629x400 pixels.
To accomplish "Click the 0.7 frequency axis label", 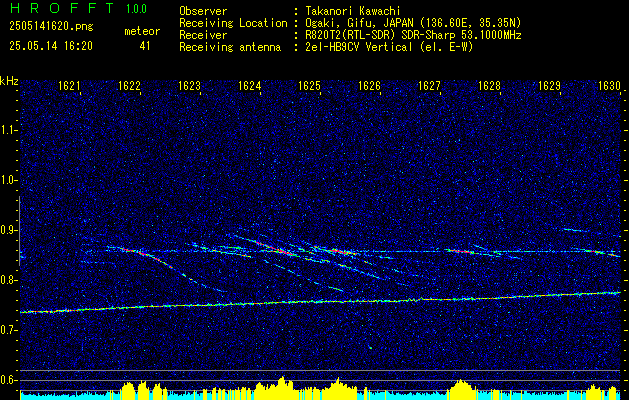I will [x=8, y=330].
